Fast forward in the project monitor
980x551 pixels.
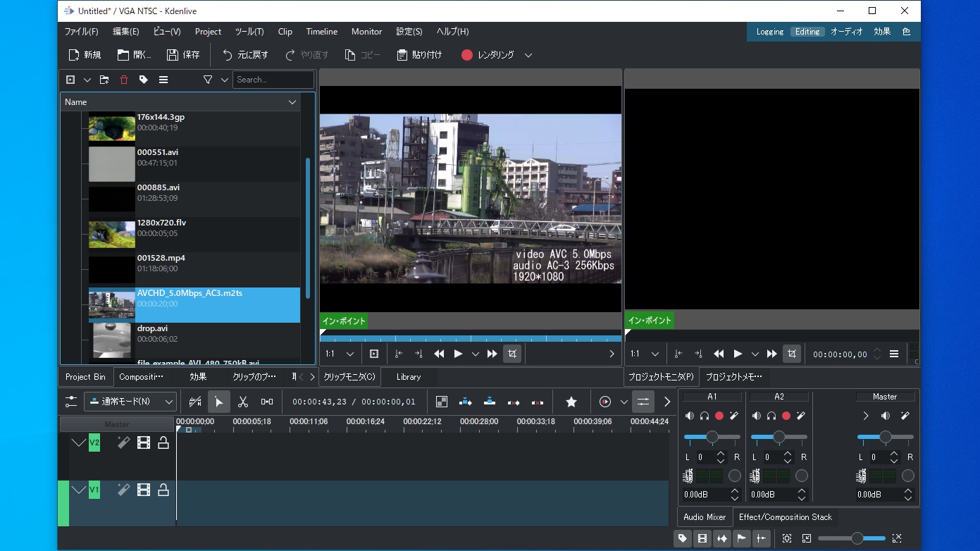pyautogui.click(x=772, y=354)
